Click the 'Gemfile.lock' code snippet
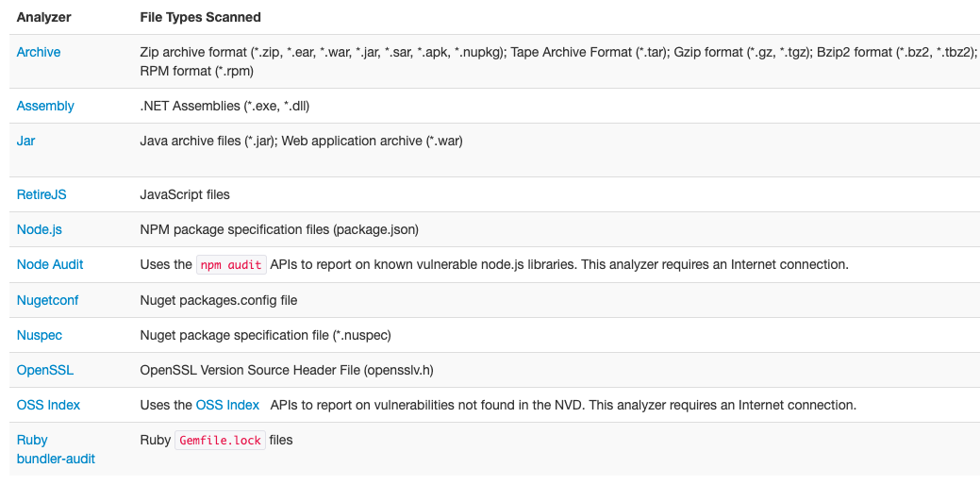980x485 pixels. coord(220,441)
